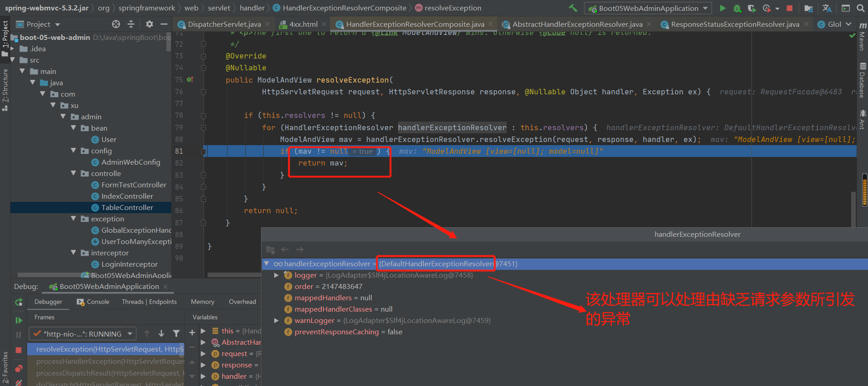
Task: Expand the 'this' variable
Action: [204, 331]
